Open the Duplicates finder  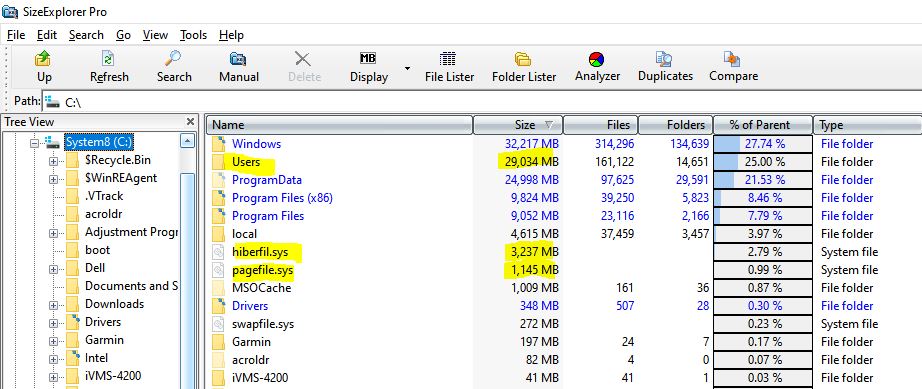[665, 66]
